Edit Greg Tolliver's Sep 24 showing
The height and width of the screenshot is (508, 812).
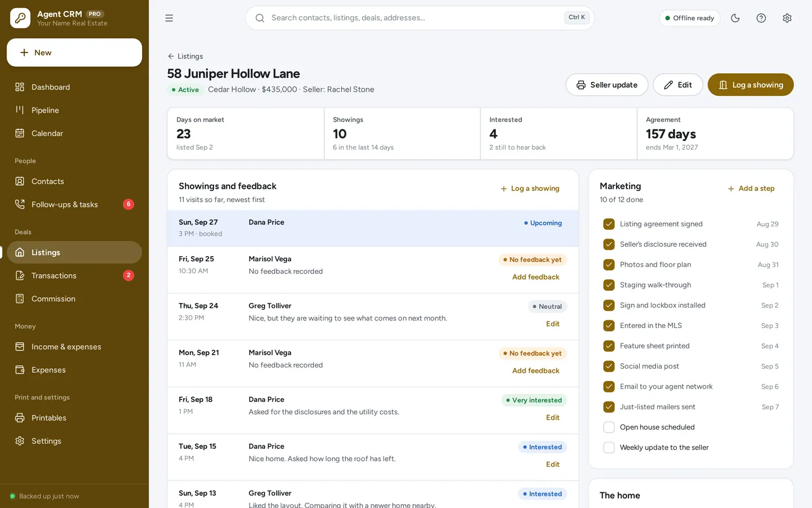pos(553,324)
